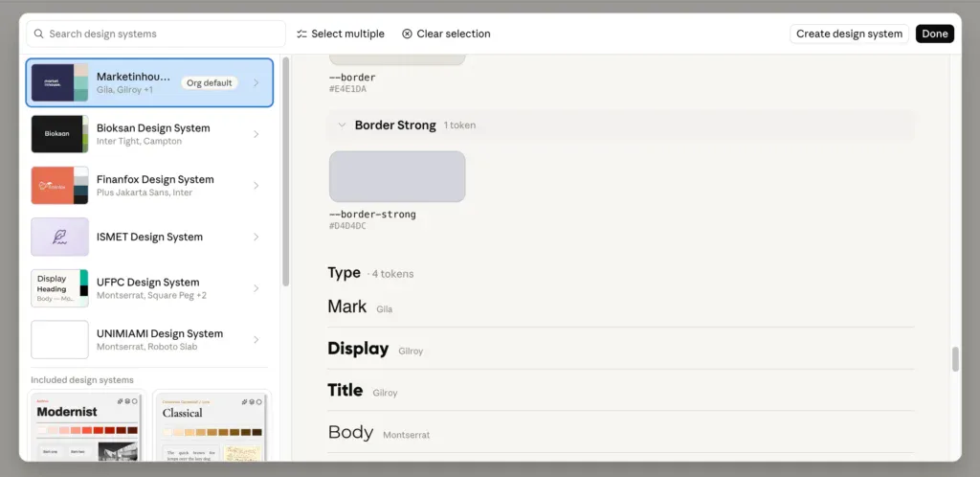The image size is (980, 477).
Task: Click the blank UNIMIAMI thumbnail
Action: pyautogui.click(x=60, y=339)
